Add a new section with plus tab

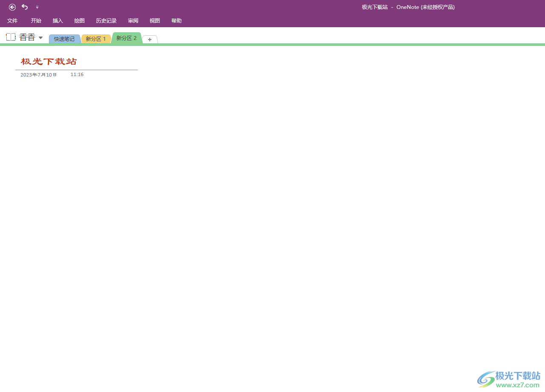pyautogui.click(x=150, y=39)
